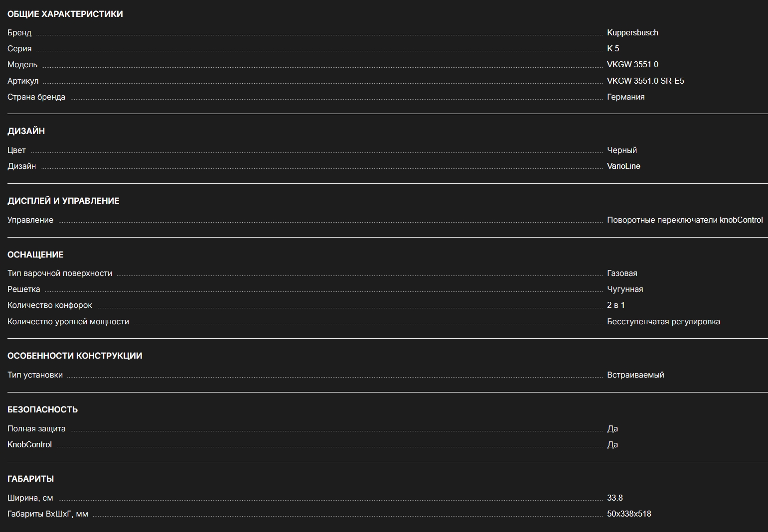Select the 'Модель' row label
Viewport: 768px width, 532px height.
tap(22, 65)
